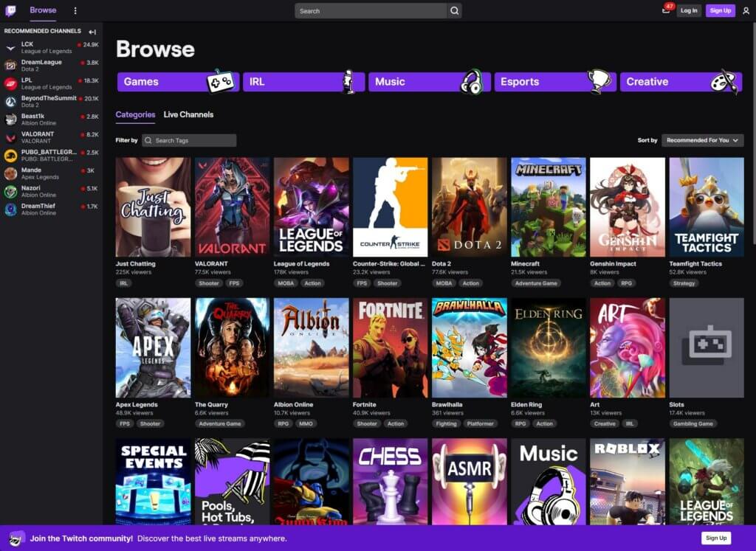756x551 pixels.
Task: Open the Slots placeholder thumbnail
Action: 707,347
